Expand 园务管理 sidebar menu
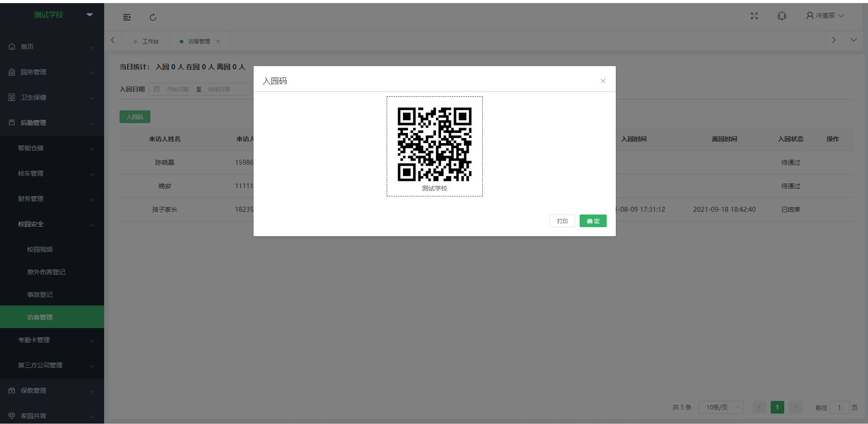The height and width of the screenshot is (424, 868). pos(52,72)
